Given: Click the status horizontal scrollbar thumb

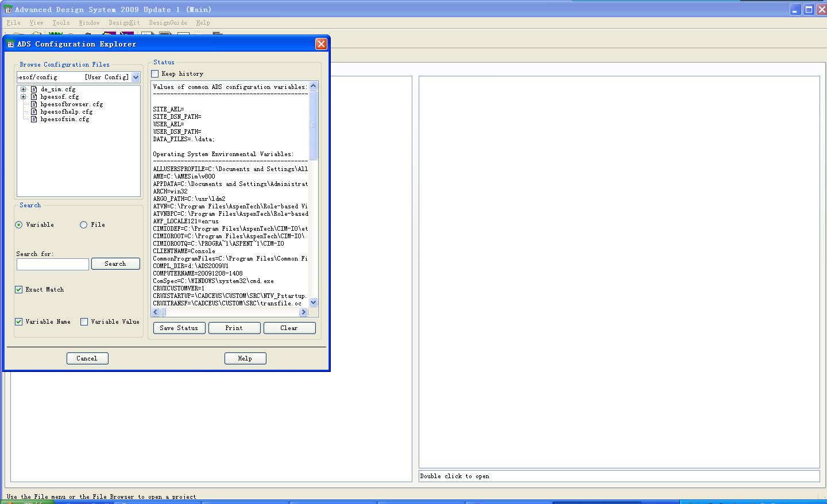Looking at the screenshot, I should pyautogui.click(x=163, y=312).
